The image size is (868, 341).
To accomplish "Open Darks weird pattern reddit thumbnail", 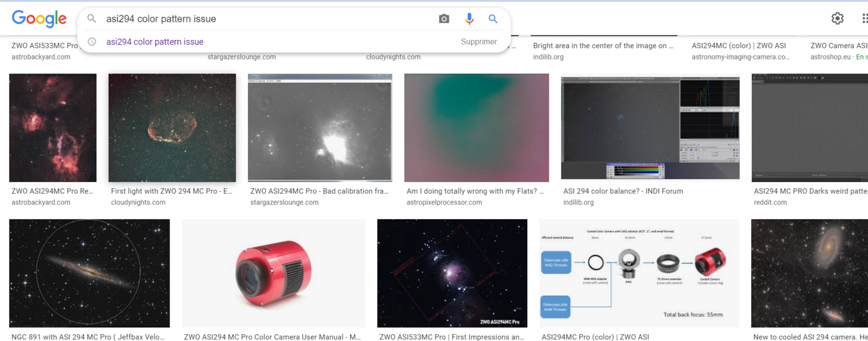I will tap(810, 128).
